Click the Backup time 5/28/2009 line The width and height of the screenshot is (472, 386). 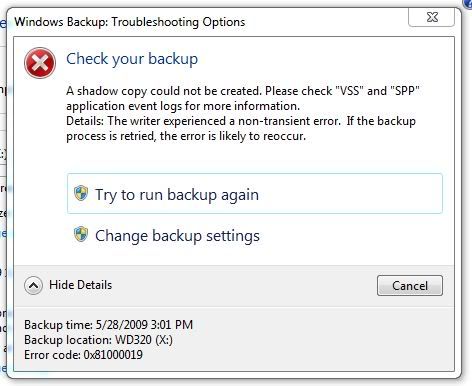pyautogui.click(x=109, y=325)
